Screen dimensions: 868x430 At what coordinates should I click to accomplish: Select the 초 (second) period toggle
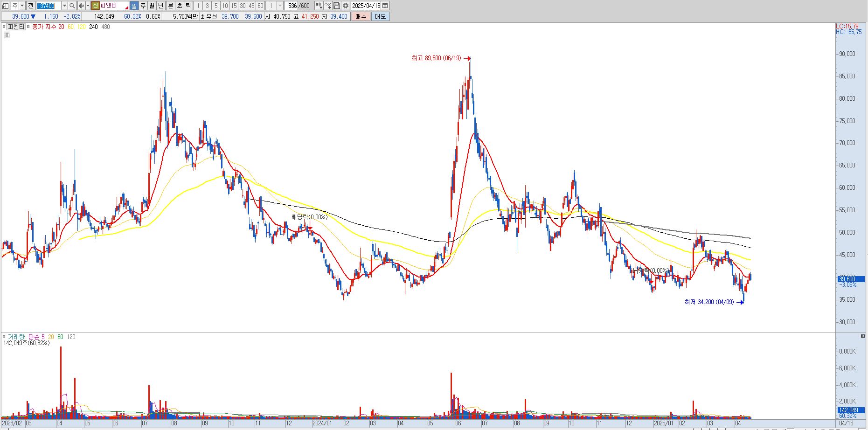pos(179,6)
